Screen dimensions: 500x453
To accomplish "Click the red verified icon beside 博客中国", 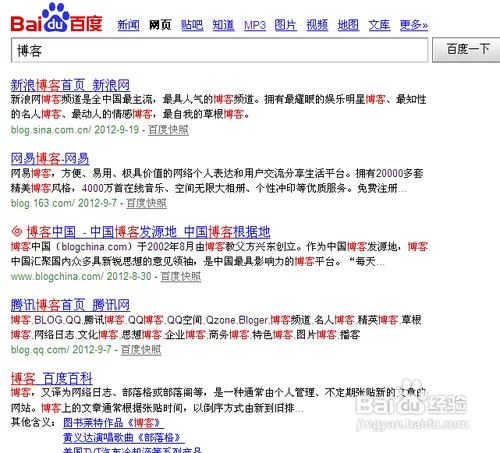I will pyautogui.click(x=17, y=231).
